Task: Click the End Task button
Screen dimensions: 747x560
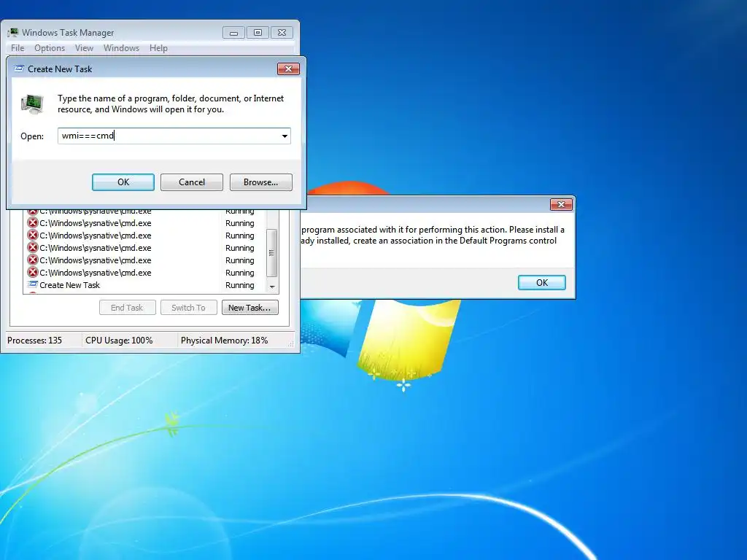Action: [127, 308]
